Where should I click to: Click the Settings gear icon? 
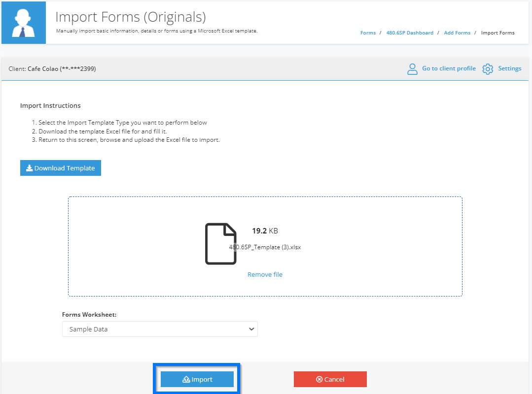488,69
